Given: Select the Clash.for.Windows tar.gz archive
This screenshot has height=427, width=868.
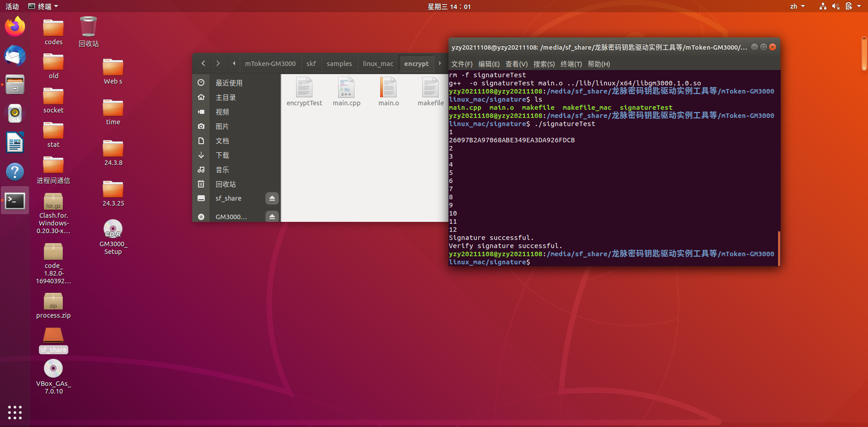Looking at the screenshot, I should pyautogui.click(x=53, y=213).
